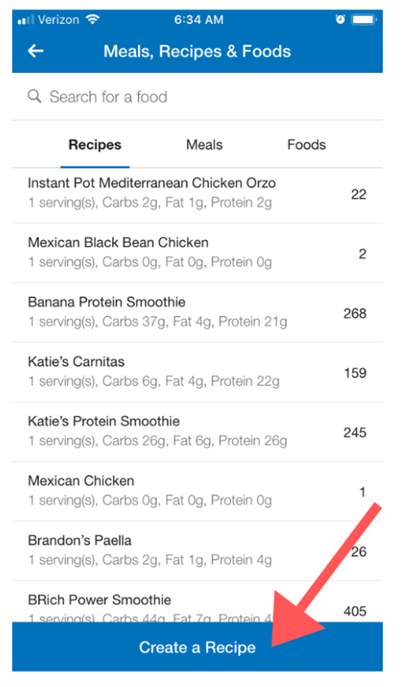Tap the Wi-Fi status icon

click(x=92, y=19)
